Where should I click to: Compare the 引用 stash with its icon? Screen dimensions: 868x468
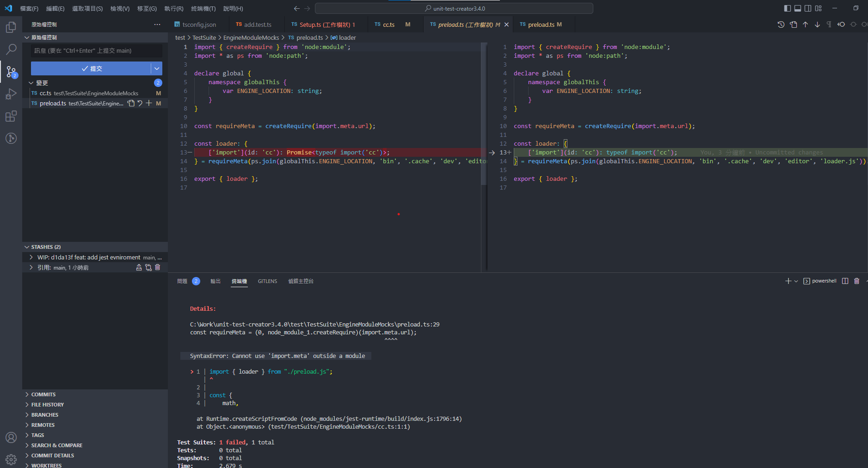tap(148, 267)
